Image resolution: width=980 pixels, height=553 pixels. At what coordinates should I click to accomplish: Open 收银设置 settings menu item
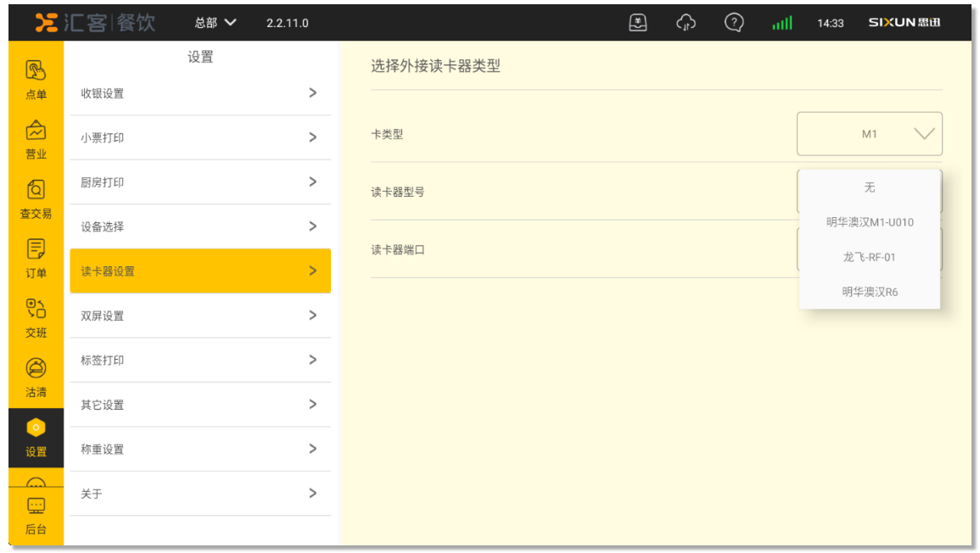tap(199, 93)
